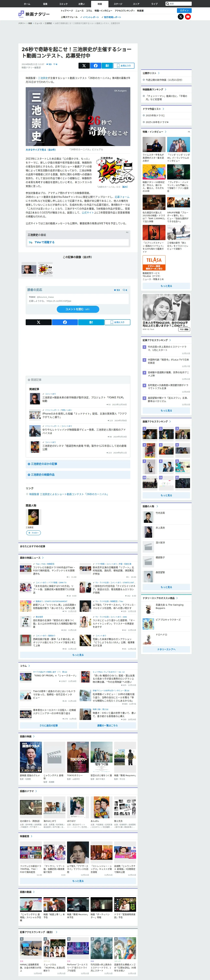Open the ドラマ作品リスト heading
210x980 pixels.
153,109
